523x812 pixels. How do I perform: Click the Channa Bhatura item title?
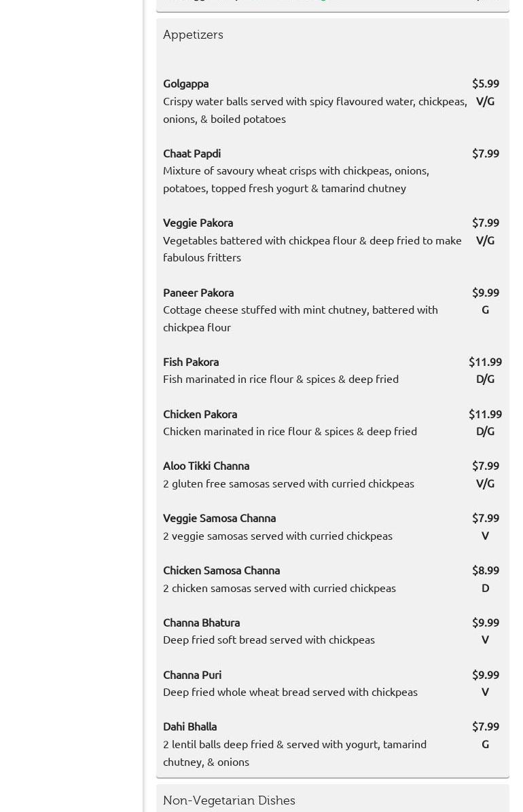(201, 623)
